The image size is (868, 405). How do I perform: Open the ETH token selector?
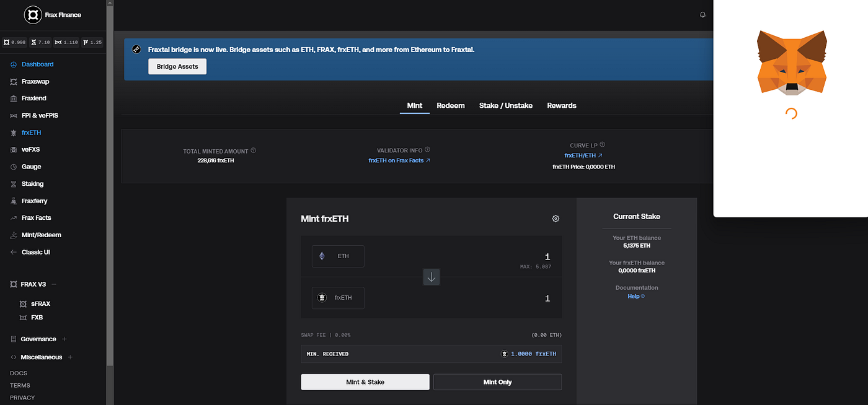pos(338,256)
